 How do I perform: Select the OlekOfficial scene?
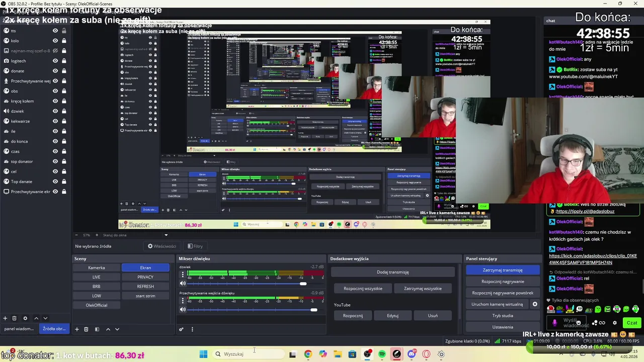pyautogui.click(x=97, y=305)
